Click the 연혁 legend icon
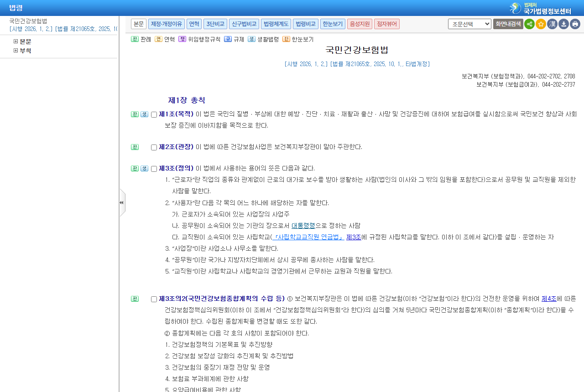The image size is (584, 392). [158, 39]
